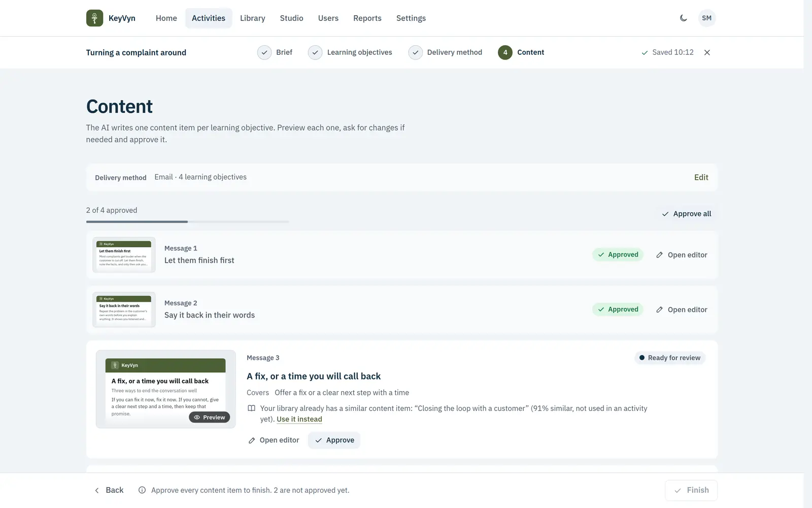Viewport: 812px width, 508px height.
Task: Open editor for Message 2
Action: tap(681, 310)
